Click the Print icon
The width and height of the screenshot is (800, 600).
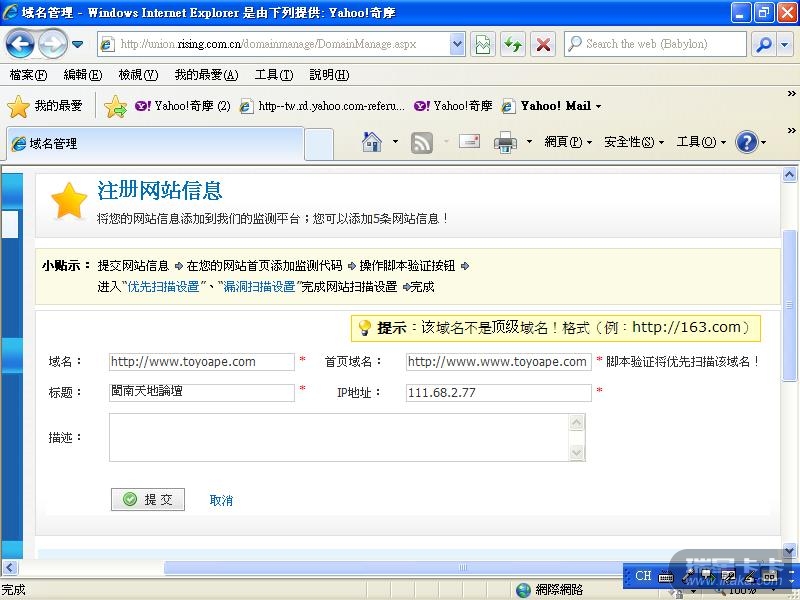(505, 141)
